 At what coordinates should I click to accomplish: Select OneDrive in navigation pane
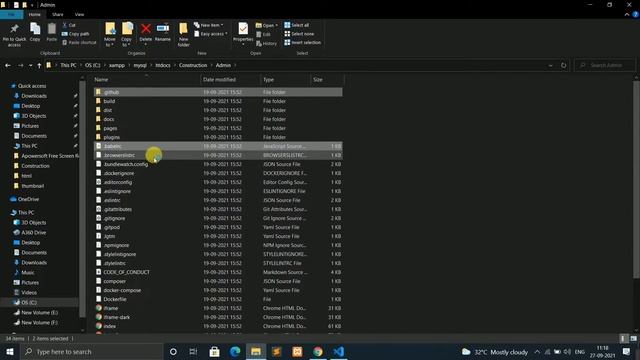click(28, 199)
